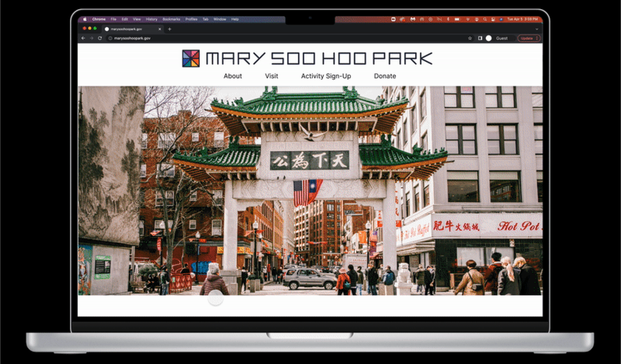Reload the current page
This screenshot has height=364, width=621.
[100, 38]
